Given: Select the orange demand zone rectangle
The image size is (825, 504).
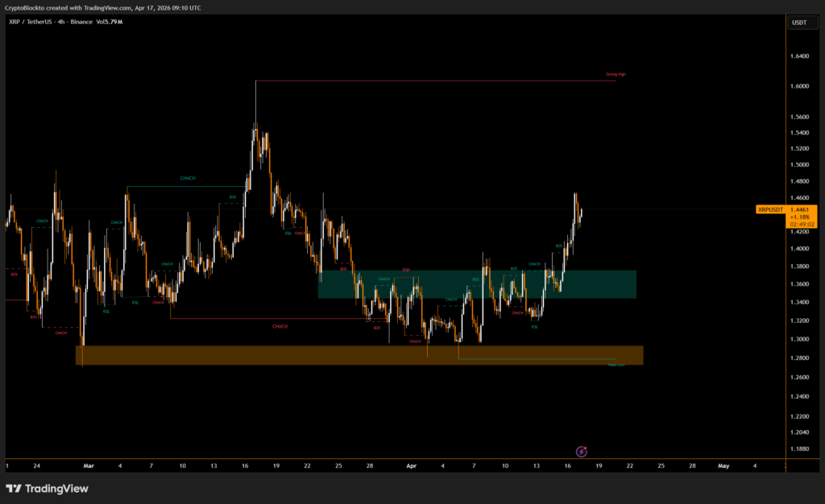Looking at the screenshot, I should [359, 355].
